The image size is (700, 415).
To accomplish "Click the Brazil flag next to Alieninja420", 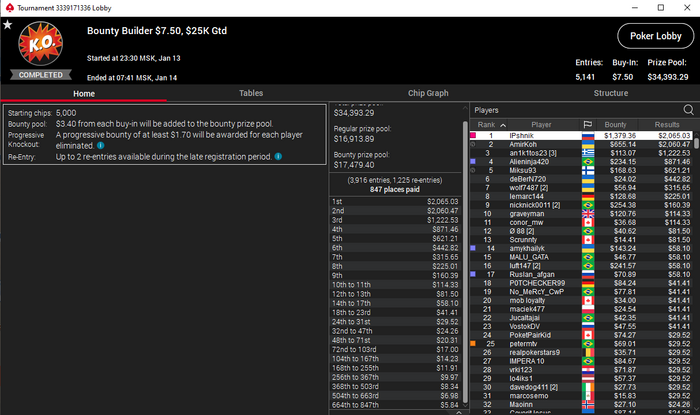I will click(x=588, y=162).
